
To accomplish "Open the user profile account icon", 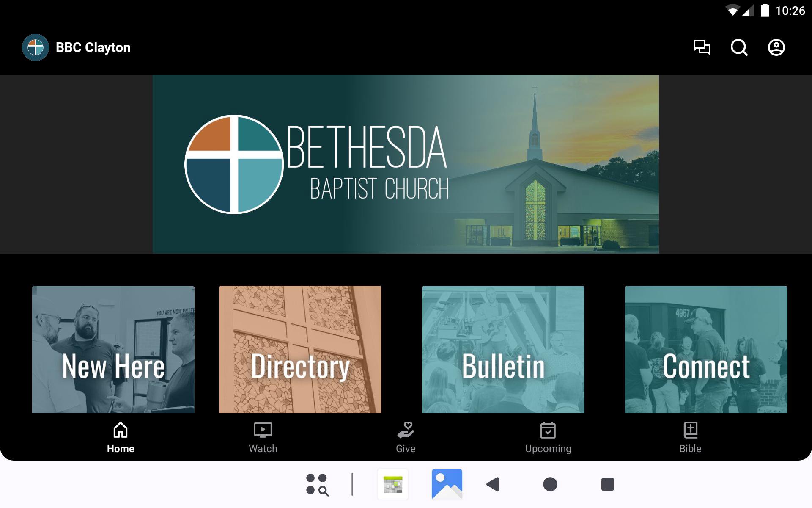I will coord(776,47).
